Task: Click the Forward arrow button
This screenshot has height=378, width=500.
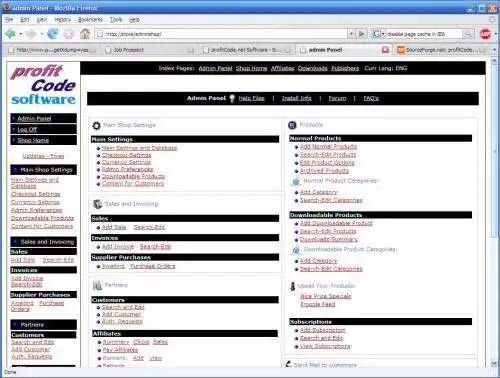Action: [x=31, y=34]
